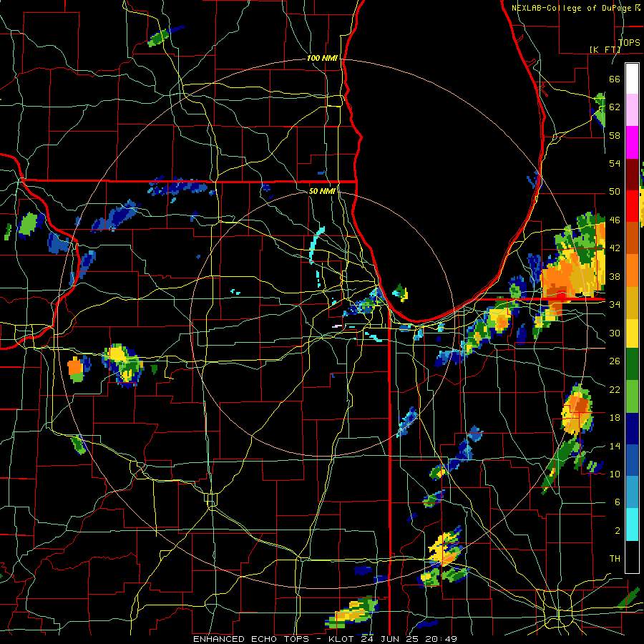Select the dark red legend swatch
The height and width of the screenshot is (644, 644).
click(632, 174)
